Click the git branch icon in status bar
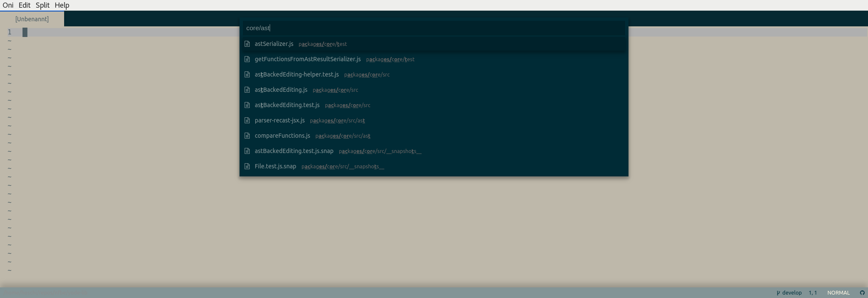This screenshot has width=868, height=298. click(x=778, y=293)
